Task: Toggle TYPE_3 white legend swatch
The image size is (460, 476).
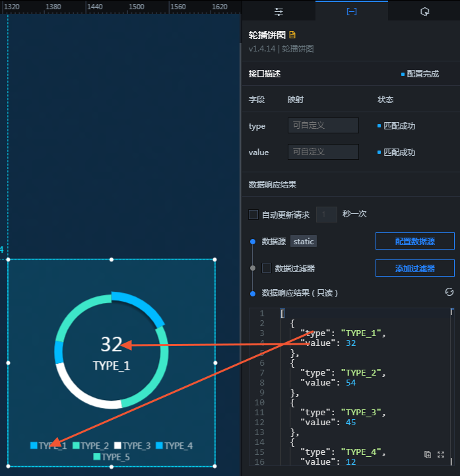Action: pos(117,446)
